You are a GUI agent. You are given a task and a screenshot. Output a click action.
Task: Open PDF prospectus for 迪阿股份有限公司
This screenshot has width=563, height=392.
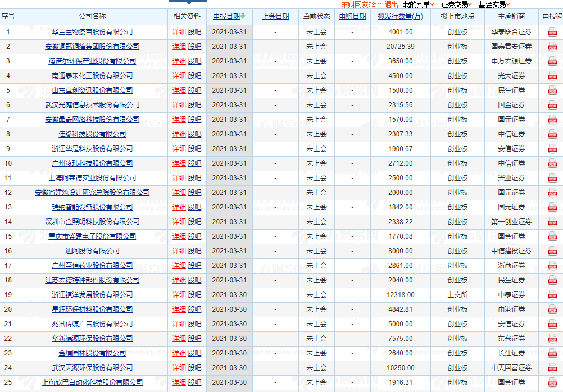(552, 251)
